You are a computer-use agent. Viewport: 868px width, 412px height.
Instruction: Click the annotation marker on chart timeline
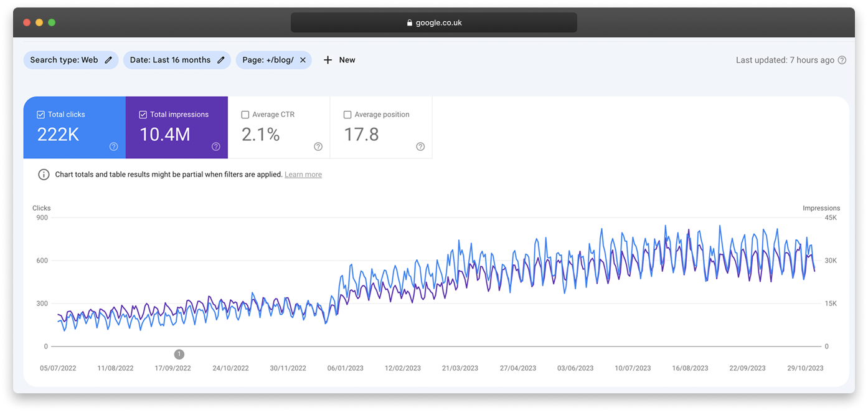click(x=179, y=354)
